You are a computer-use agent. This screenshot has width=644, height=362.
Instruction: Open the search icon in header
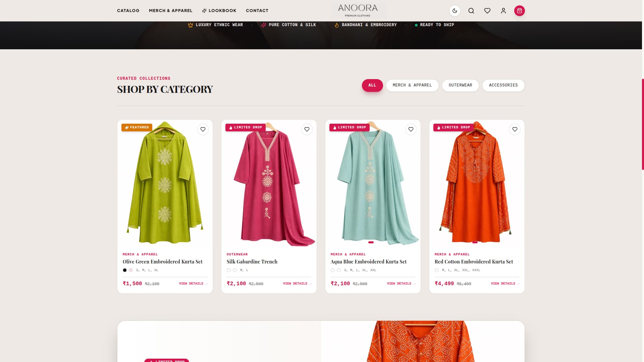click(471, 11)
